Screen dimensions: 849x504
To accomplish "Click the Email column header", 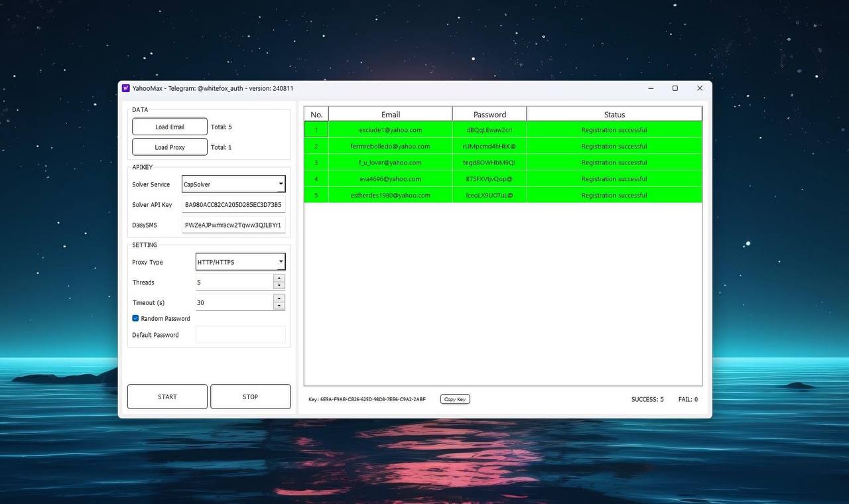I will click(x=391, y=114).
